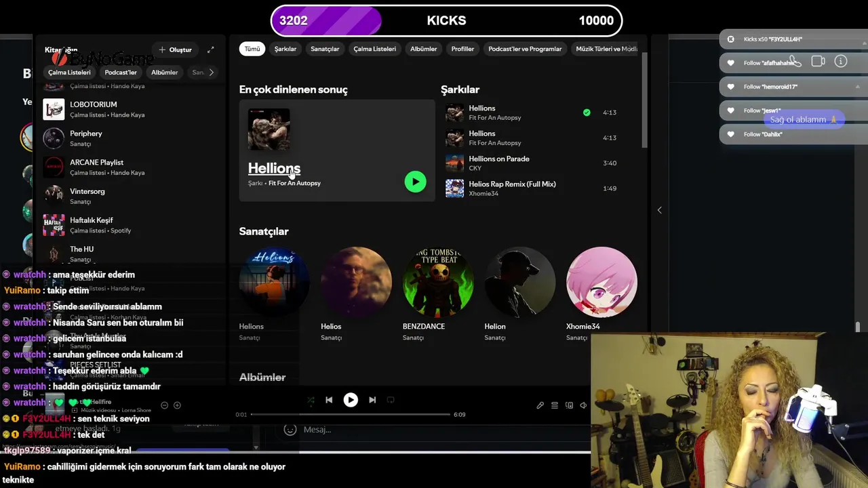This screenshot has height=488, width=868.
Task: Toggle the green saved checkmark on Hellions
Action: pos(587,113)
